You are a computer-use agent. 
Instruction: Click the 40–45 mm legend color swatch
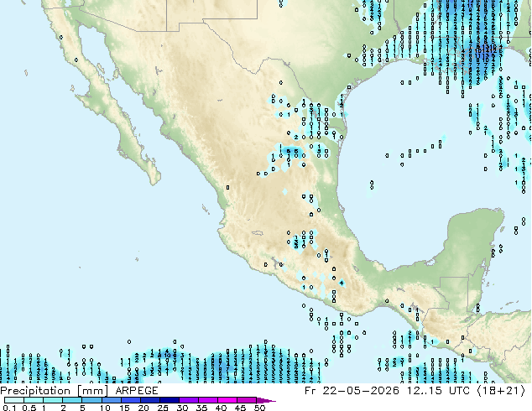pyautogui.click(x=227, y=400)
